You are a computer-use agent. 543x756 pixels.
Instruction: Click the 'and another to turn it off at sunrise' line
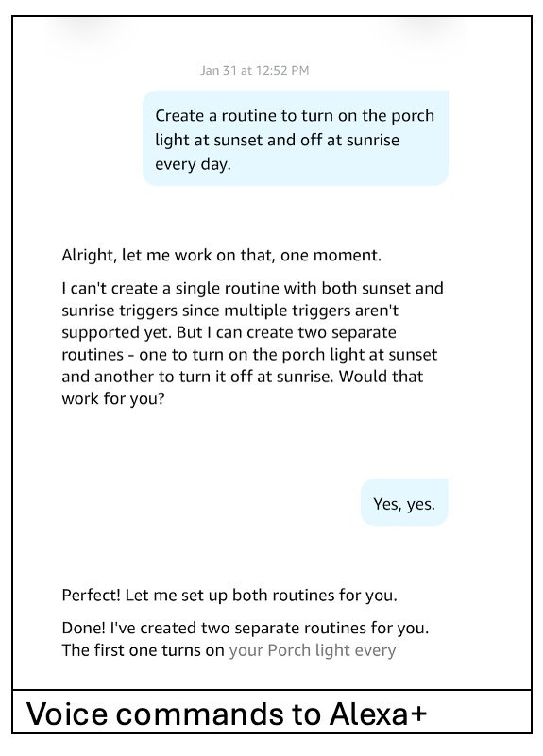[x=242, y=376]
